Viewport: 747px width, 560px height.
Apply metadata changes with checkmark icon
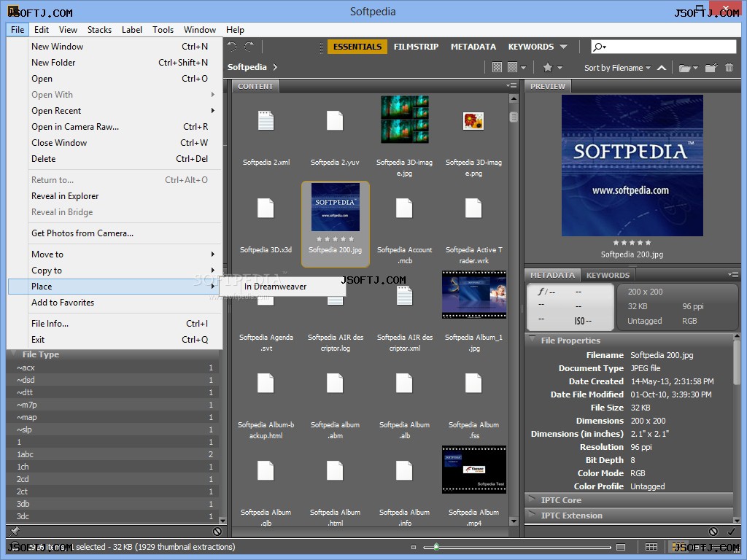pyautogui.click(x=731, y=531)
